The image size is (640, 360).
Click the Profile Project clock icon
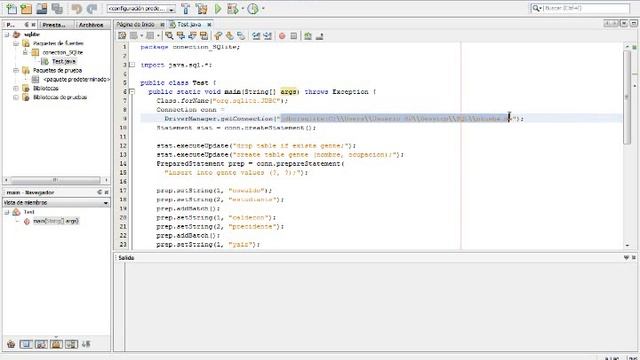(x=253, y=9)
